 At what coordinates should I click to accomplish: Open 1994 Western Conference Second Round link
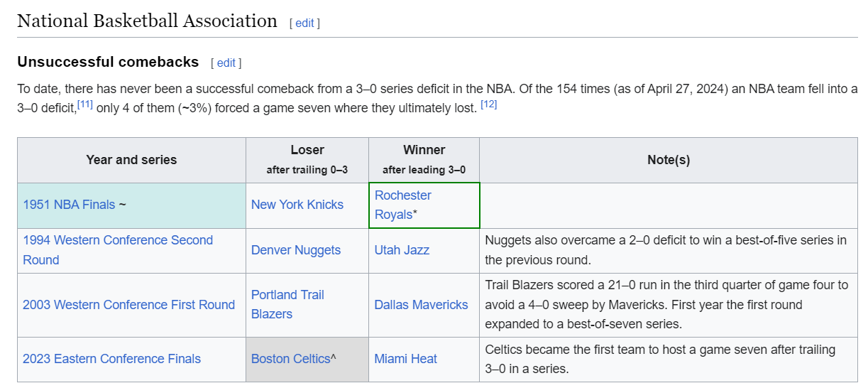(117, 241)
